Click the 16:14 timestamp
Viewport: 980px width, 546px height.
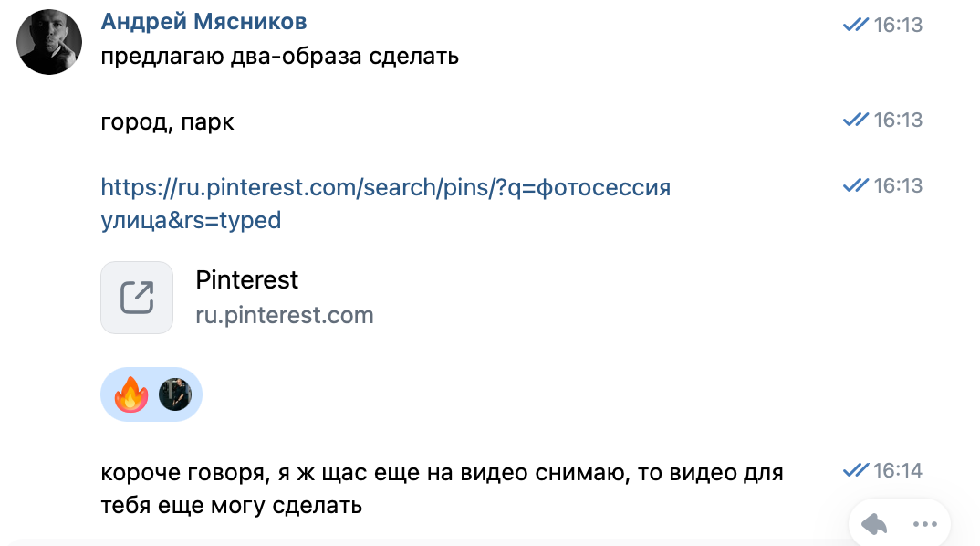[x=897, y=469]
